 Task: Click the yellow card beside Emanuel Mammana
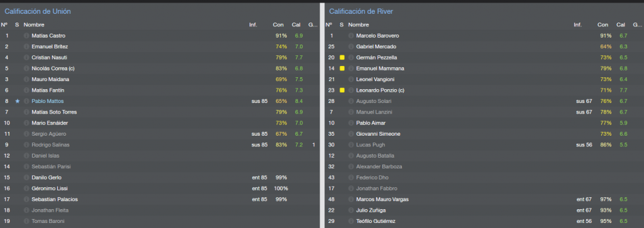coord(341,68)
